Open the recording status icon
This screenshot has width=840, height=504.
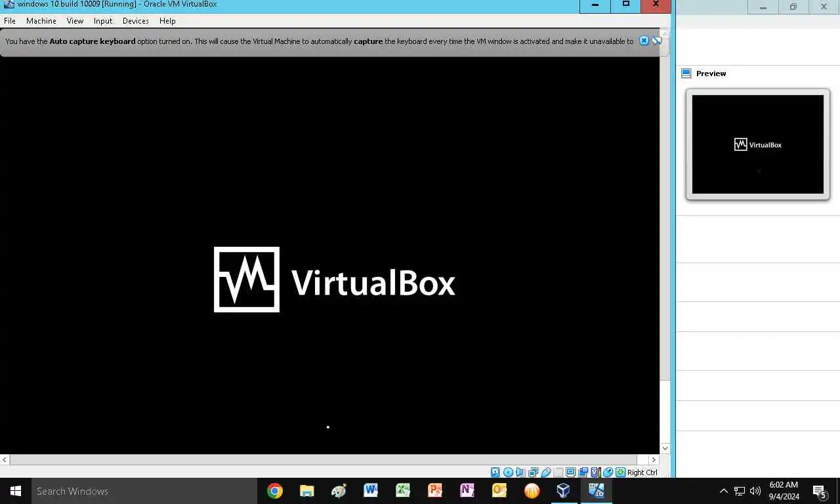pyautogui.click(x=583, y=472)
